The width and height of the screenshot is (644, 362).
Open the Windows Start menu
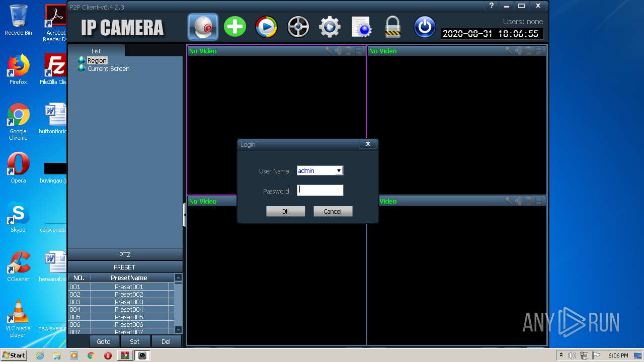pos(14,355)
